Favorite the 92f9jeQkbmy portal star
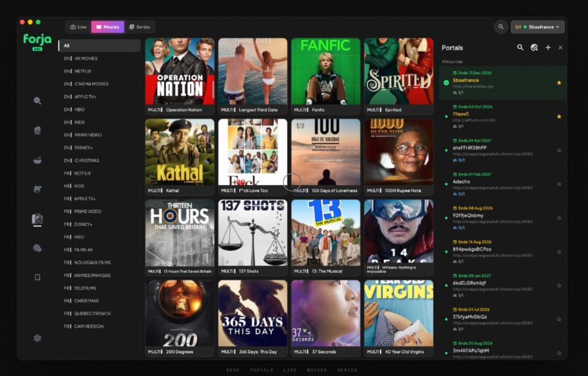 click(x=559, y=218)
